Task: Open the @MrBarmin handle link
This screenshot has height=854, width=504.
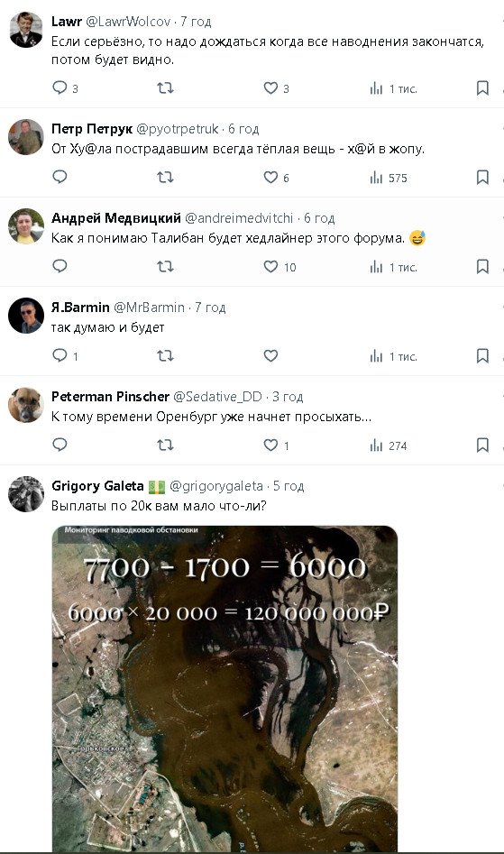Action: (149, 308)
